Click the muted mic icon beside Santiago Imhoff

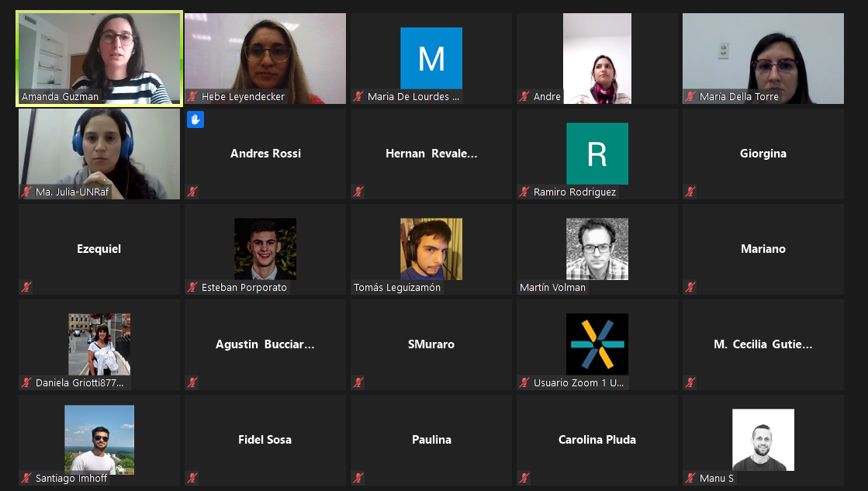[x=26, y=477]
